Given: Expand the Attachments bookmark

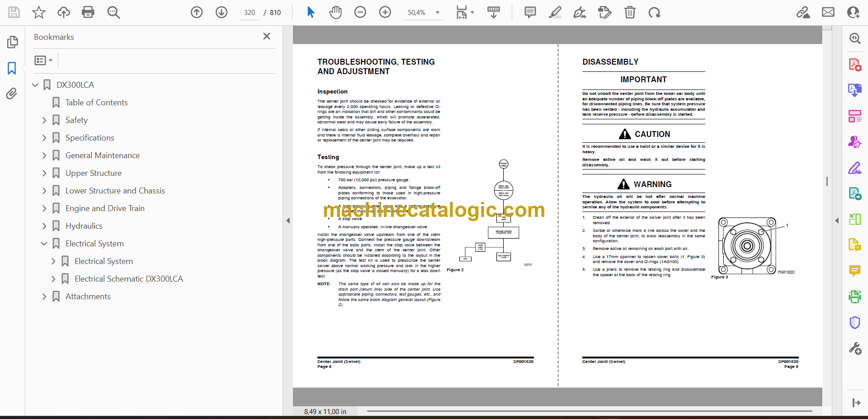Looking at the screenshot, I should [44, 297].
